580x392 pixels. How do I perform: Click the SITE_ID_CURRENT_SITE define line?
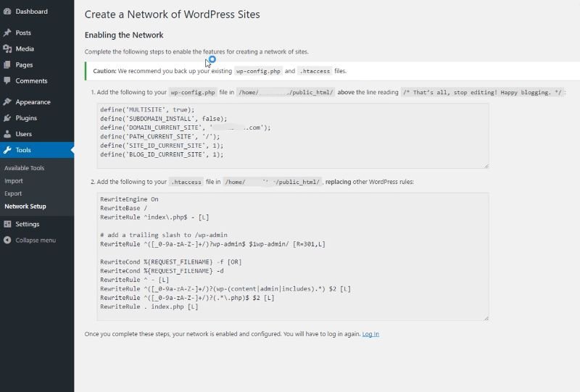(162, 146)
